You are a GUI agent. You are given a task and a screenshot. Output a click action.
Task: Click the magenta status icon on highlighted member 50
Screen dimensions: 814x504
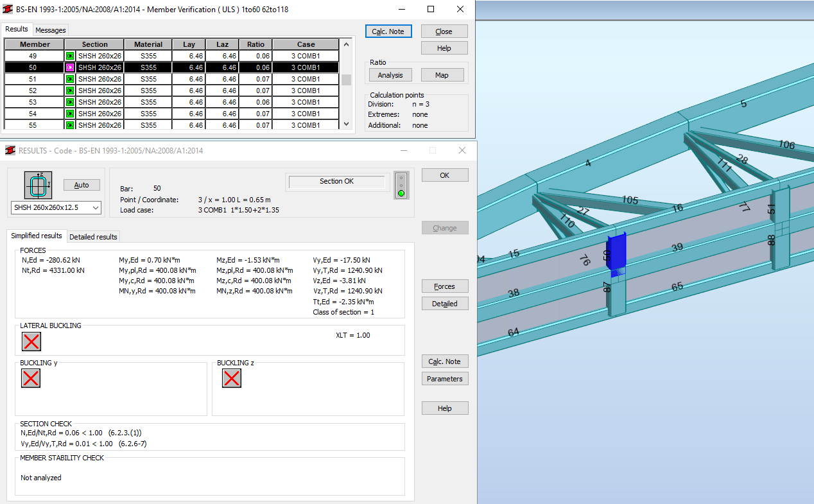tap(69, 67)
